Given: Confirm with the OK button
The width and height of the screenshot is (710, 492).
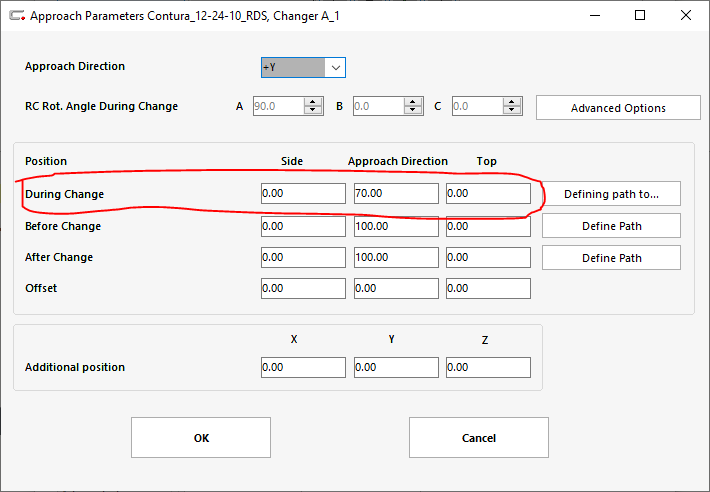Looking at the screenshot, I should 201,438.
